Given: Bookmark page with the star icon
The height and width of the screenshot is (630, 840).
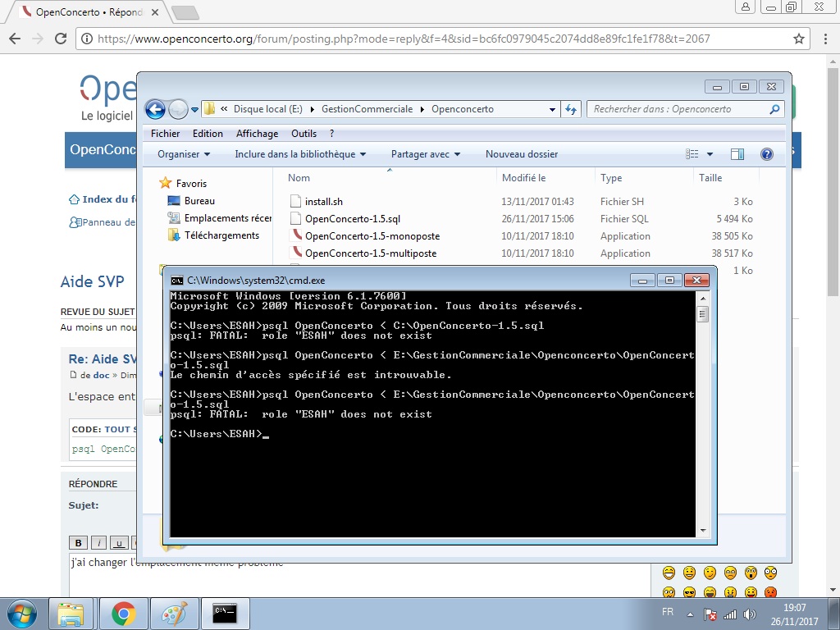Looking at the screenshot, I should click(799, 39).
